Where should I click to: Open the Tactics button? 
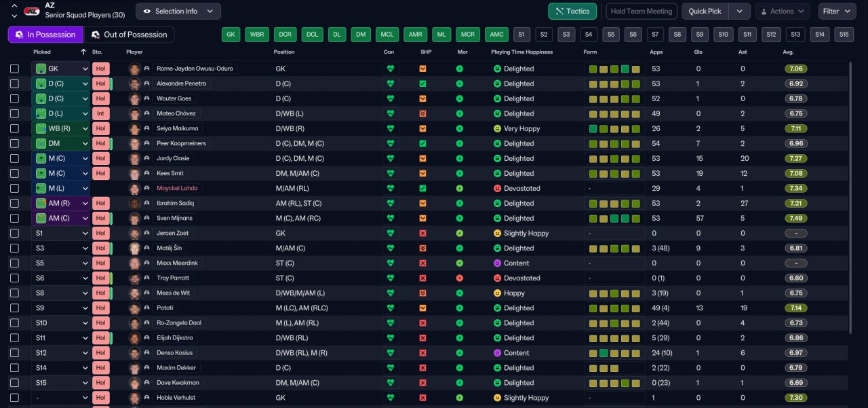coord(572,11)
